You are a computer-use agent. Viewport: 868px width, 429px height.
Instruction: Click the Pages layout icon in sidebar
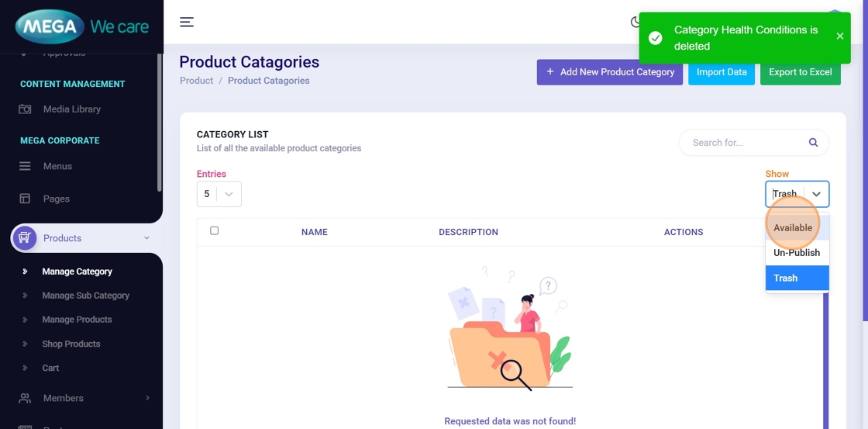click(25, 199)
